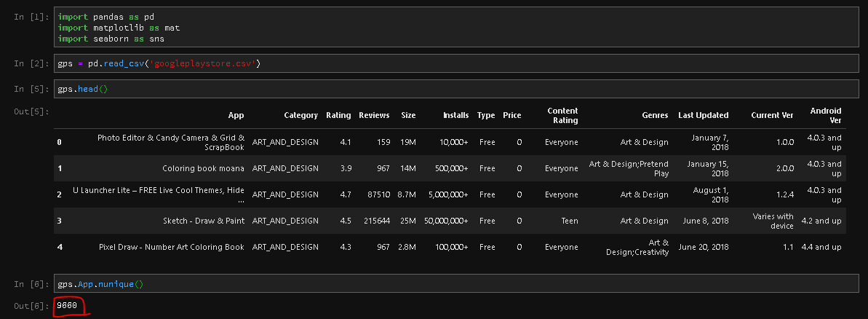This screenshot has height=319, width=868.
Task: Click the rating value 4.7
Action: click(346, 194)
